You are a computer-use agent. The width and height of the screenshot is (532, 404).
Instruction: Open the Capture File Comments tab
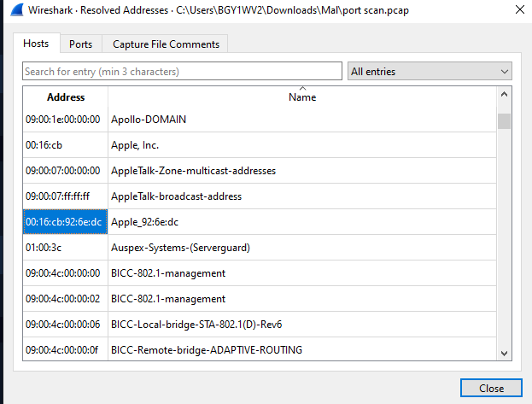(x=166, y=44)
